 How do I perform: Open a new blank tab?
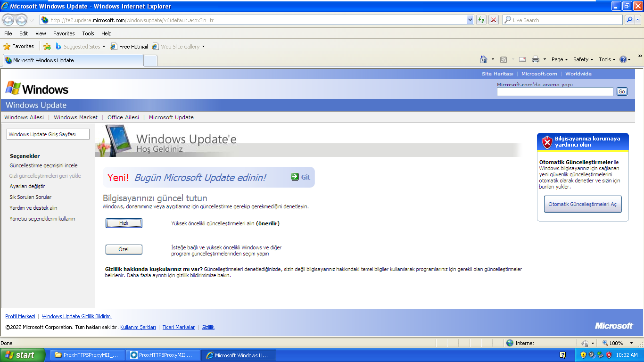[x=150, y=61]
